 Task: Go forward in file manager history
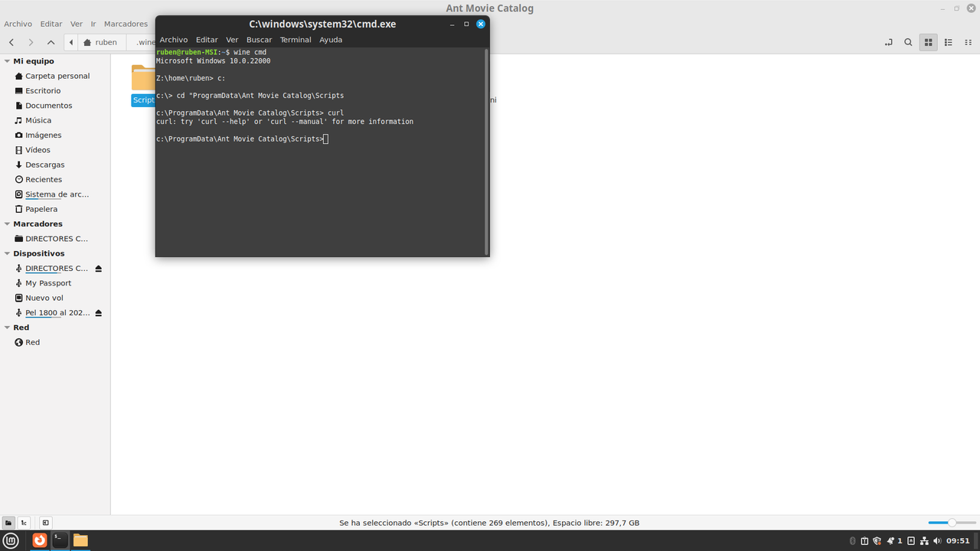point(31,42)
